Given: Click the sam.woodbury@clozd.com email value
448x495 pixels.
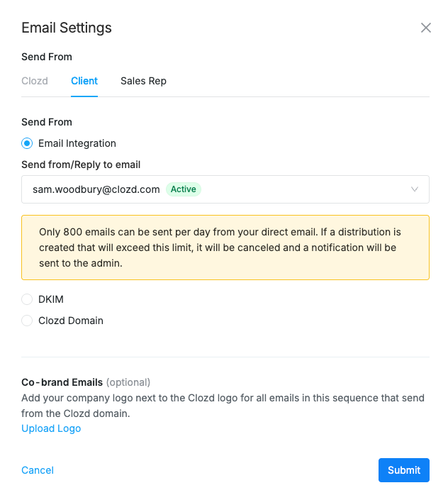Looking at the screenshot, I should pyautogui.click(x=96, y=189).
